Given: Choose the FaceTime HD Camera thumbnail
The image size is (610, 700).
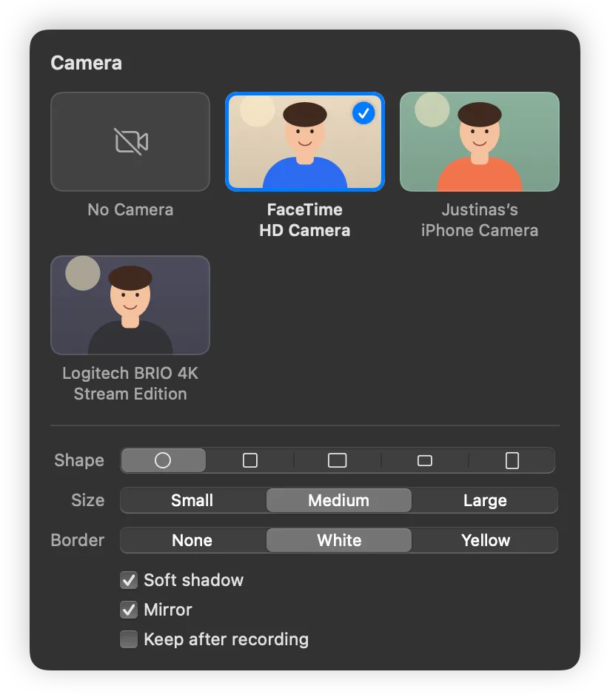Looking at the screenshot, I should [304, 141].
